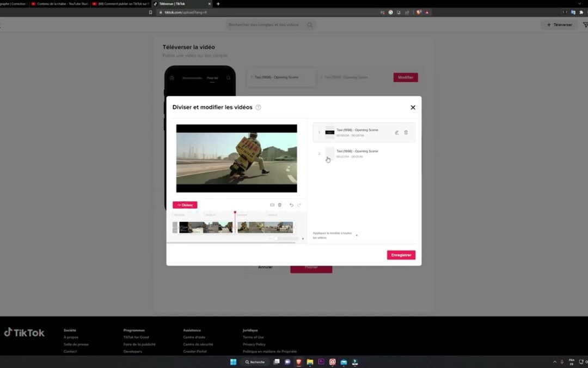
Task: Open the Terms of Use footer link
Action: (x=253, y=337)
